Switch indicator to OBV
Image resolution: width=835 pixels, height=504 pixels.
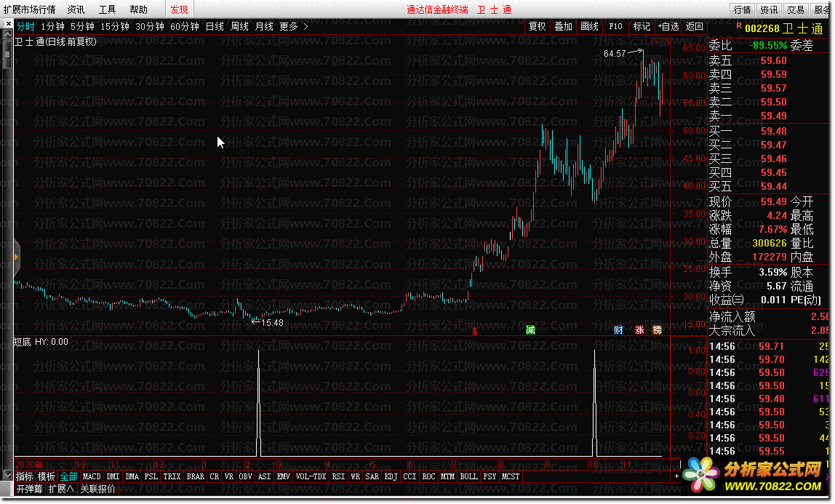tap(246, 476)
